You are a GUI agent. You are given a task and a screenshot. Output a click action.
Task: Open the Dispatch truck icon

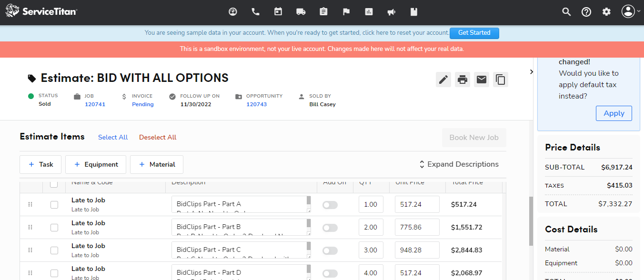301,12
